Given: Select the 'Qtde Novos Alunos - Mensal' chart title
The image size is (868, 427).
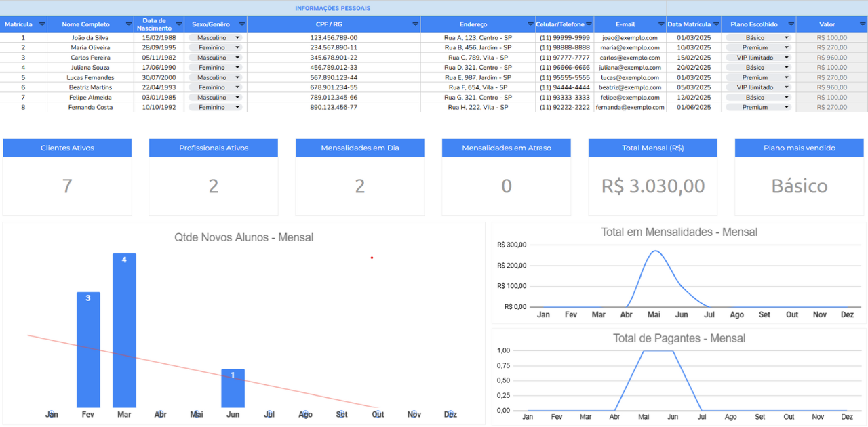Looking at the screenshot, I should pyautogui.click(x=244, y=237).
